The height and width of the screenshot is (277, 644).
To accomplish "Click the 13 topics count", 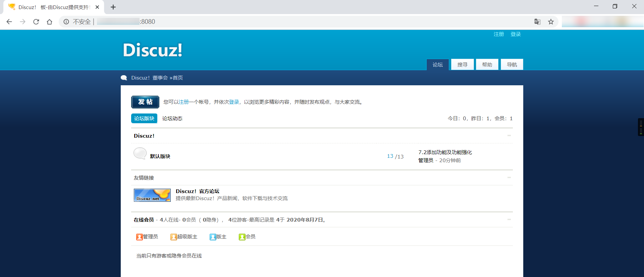I will click(x=390, y=156).
